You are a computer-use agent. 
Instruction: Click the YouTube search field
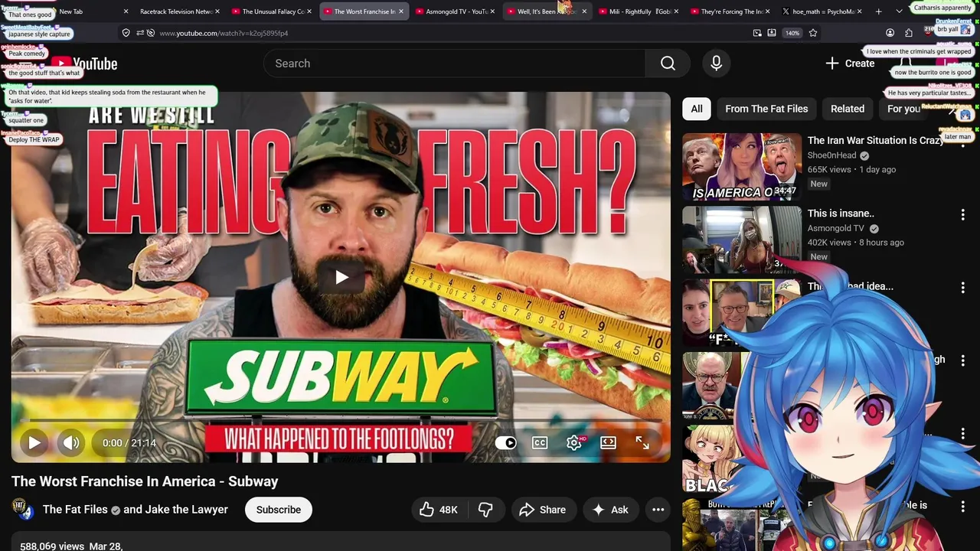tap(456, 64)
